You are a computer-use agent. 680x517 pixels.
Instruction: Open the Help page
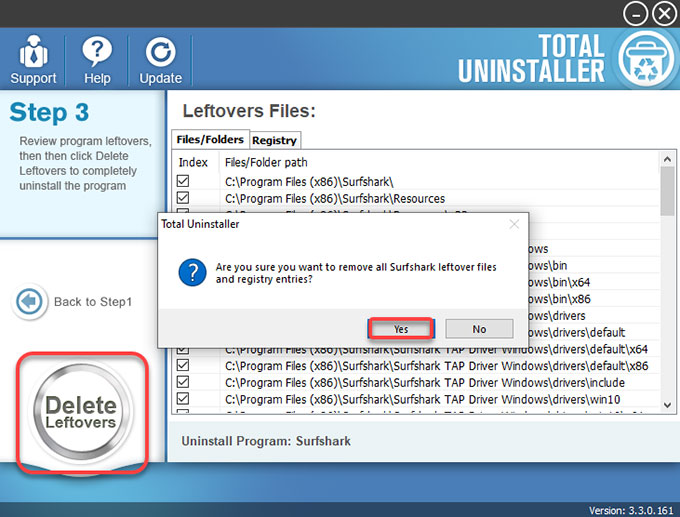[x=97, y=60]
